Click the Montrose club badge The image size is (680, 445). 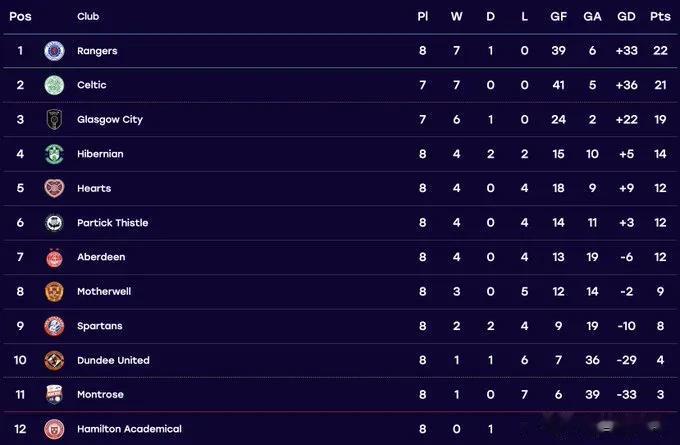(54, 395)
